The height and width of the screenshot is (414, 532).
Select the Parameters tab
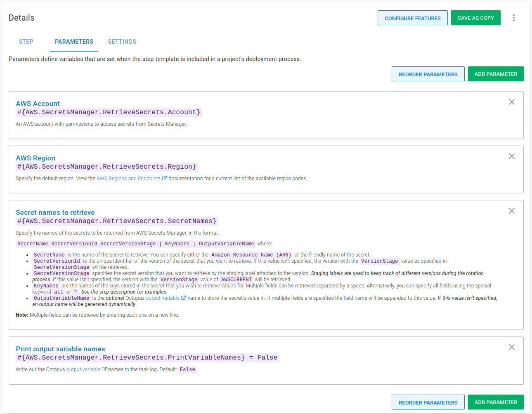pos(74,42)
